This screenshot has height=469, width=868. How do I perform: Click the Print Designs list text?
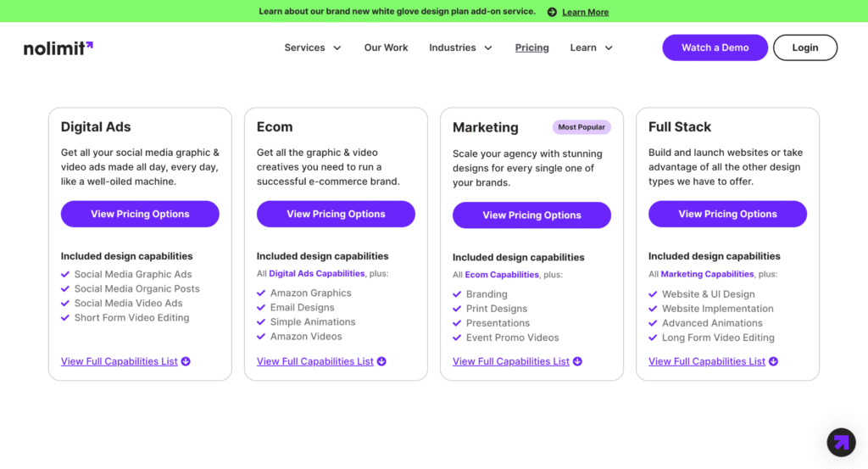point(497,309)
